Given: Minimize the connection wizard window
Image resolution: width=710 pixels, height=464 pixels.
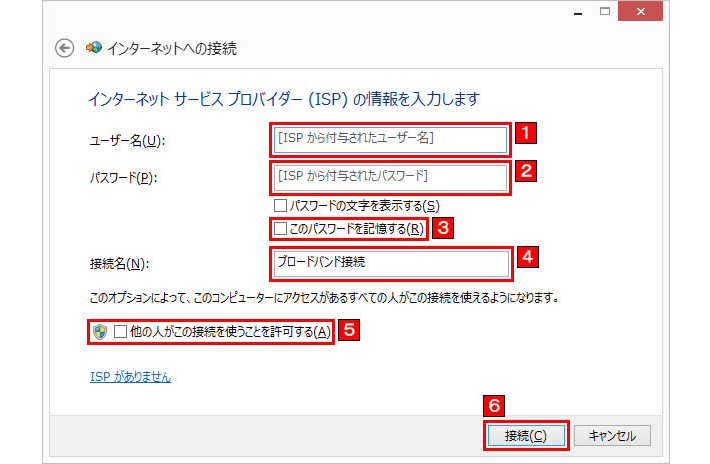Looking at the screenshot, I should click(578, 10).
